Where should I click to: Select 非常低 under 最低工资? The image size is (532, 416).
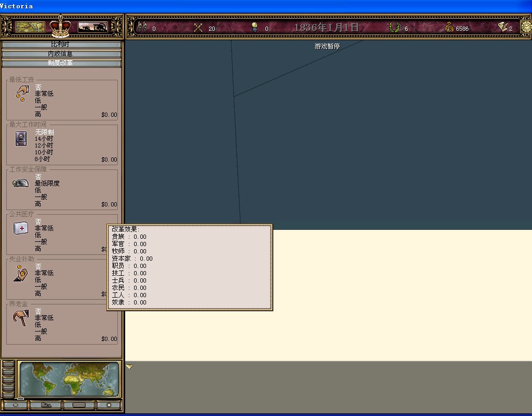44,94
